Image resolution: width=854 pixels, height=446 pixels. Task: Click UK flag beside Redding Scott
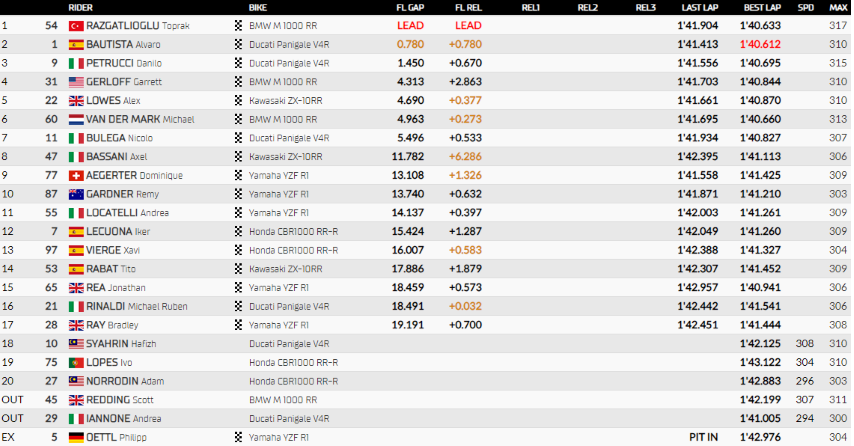[76, 400]
